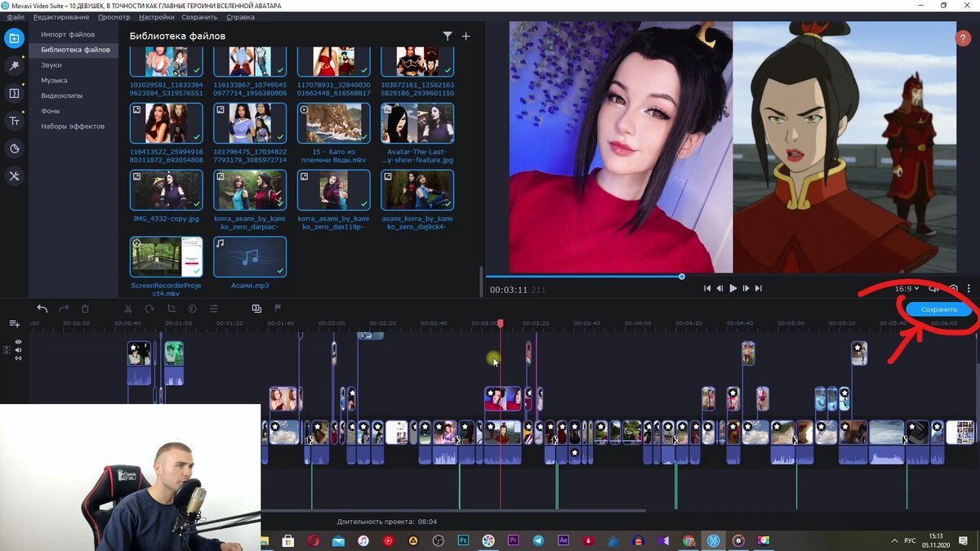Step forward one frame
Image resolution: width=980 pixels, height=551 pixels.
[x=746, y=288]
